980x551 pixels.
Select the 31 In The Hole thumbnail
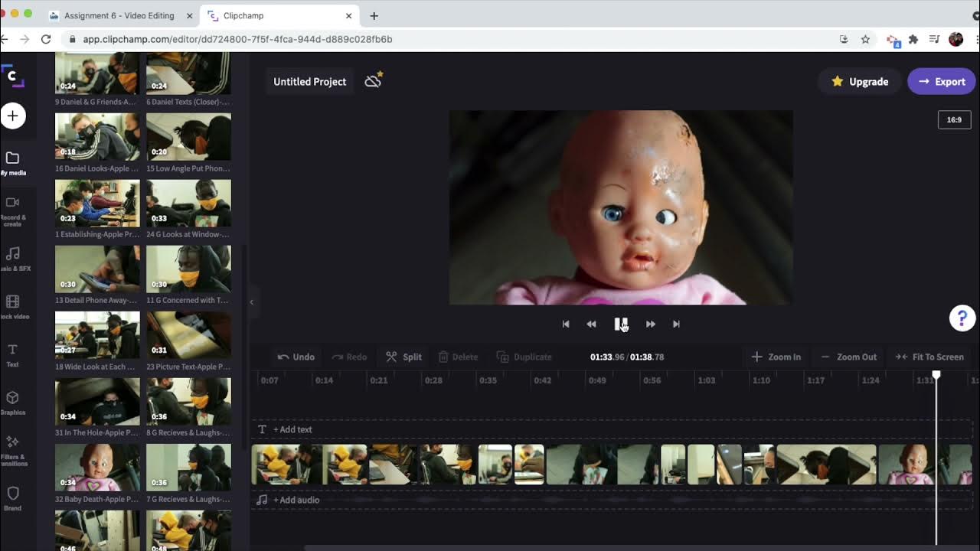pos(97,401)
